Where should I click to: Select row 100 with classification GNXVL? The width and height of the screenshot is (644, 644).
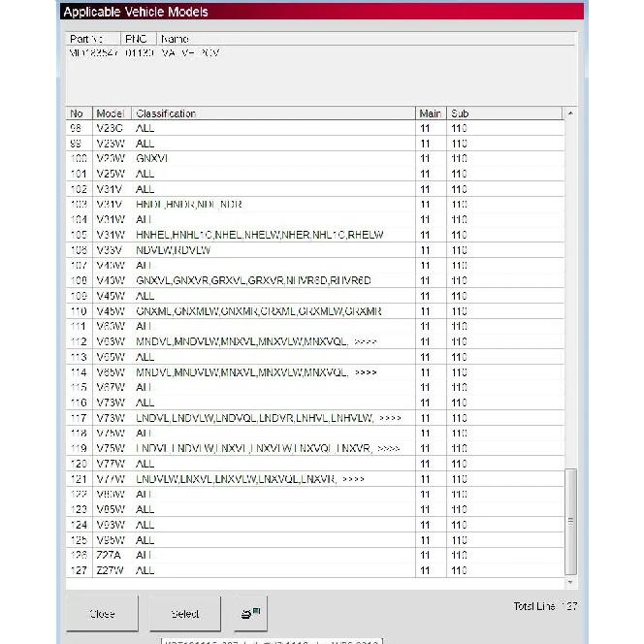(315, 158)
